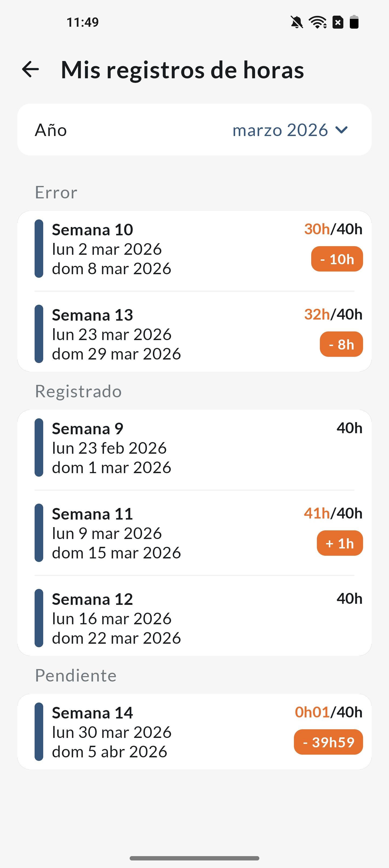Tap the Wi-Fi status icon
Image resolution: width=389 pixels, height=868 pixels.
click(x=317, y=22)
